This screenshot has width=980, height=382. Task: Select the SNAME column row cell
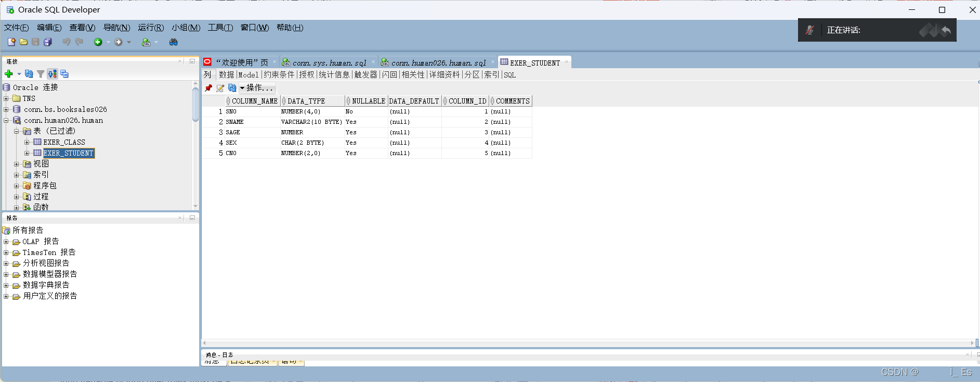coord(253,122)
